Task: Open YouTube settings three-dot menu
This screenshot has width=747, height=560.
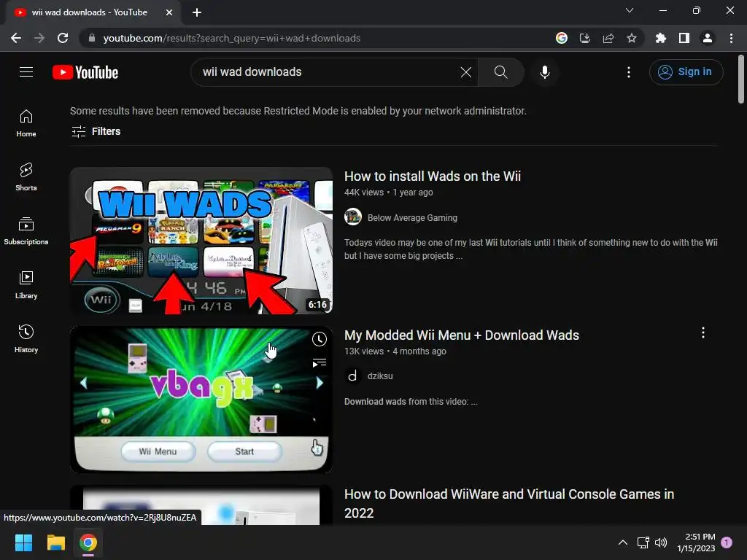Action: click(x=628, y=72)
